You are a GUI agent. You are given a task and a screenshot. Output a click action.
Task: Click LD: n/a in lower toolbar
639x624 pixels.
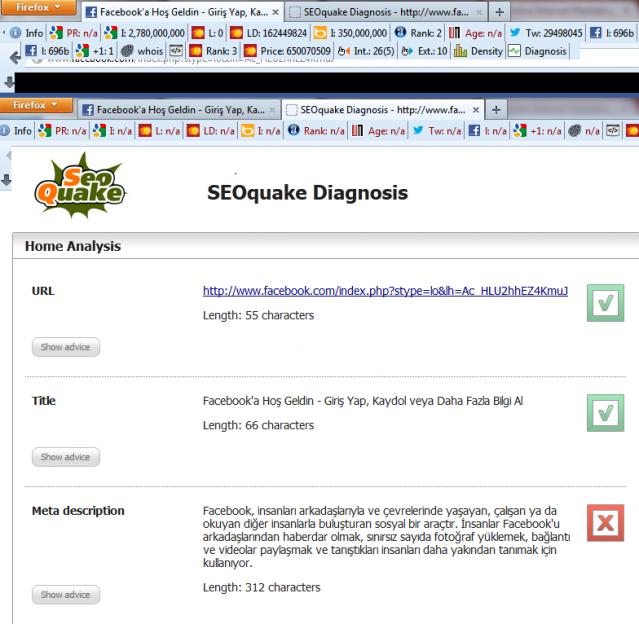(211, 131)
